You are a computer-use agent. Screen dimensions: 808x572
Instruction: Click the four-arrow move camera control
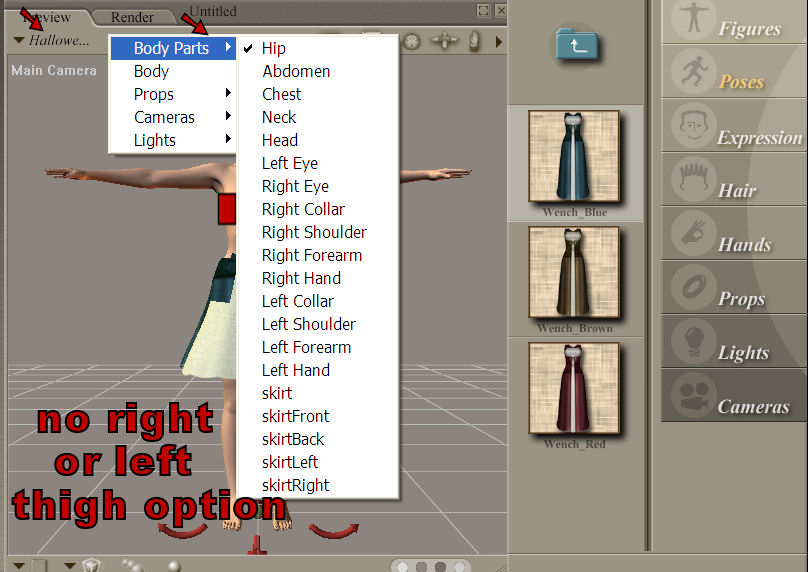445,41
